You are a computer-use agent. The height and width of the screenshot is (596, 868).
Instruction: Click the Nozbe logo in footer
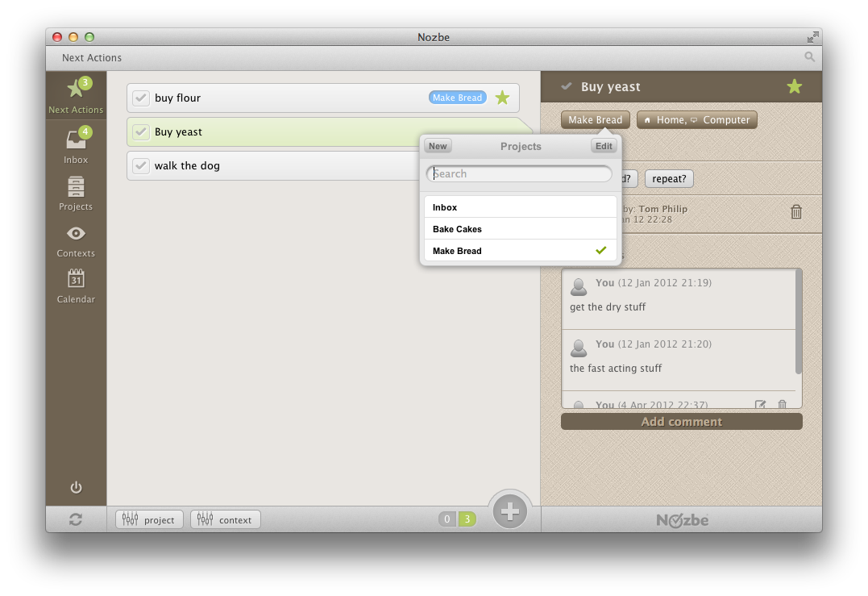click(x=682, y=520)
